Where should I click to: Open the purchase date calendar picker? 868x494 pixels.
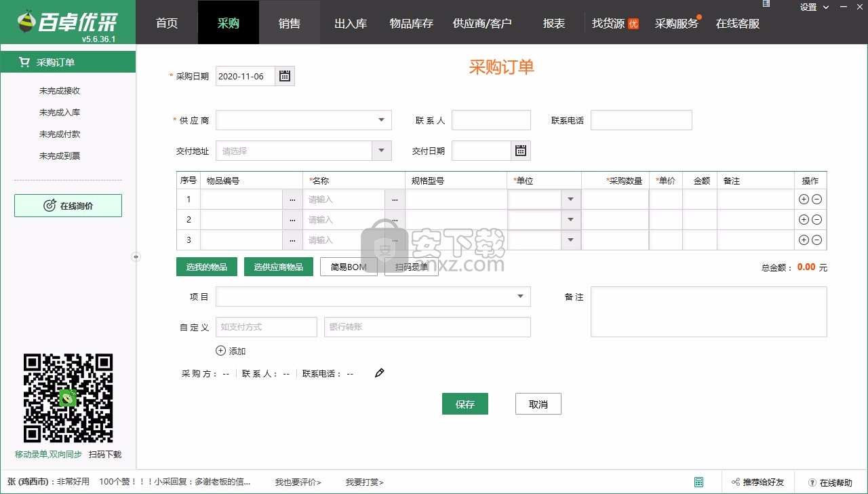(x=285, y=76)
